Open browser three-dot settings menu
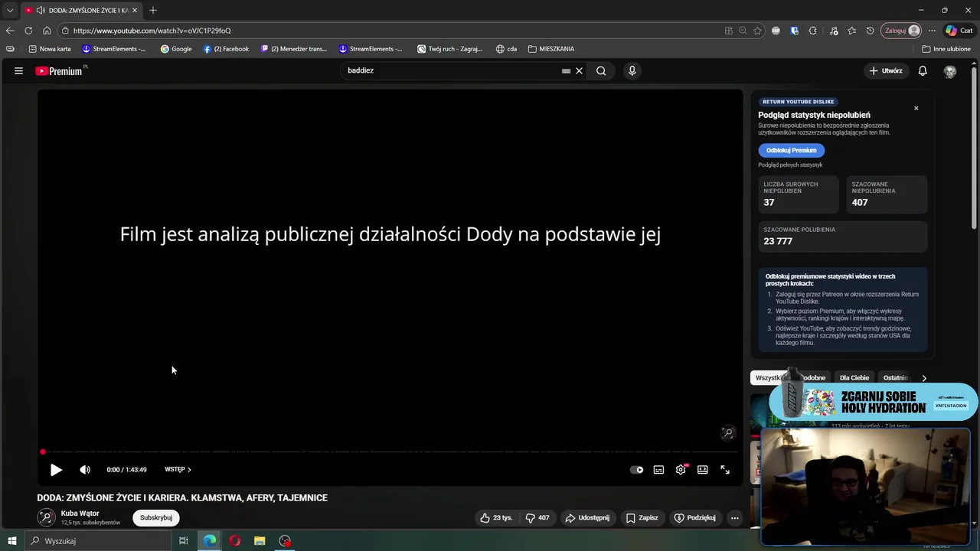Image resolution: width=980 pixels, height=551 pixels. point(932,31)
